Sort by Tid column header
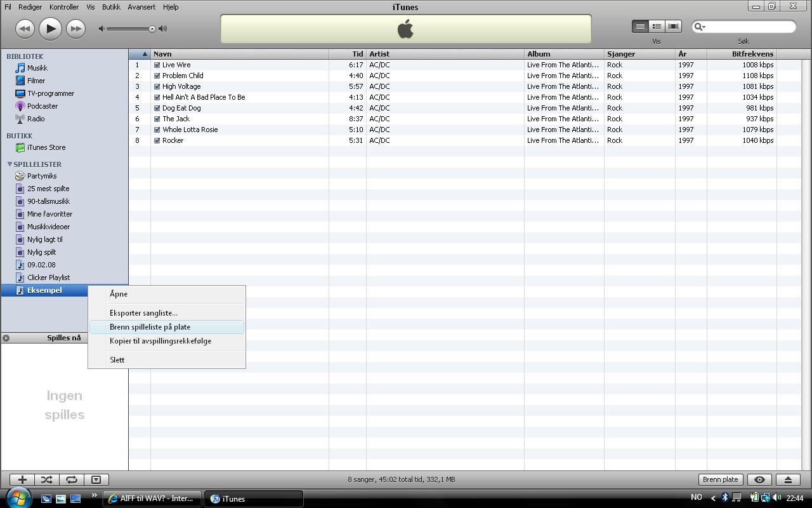Image resolution: width=812 pixels, height=508 pixels. [348, 54]
